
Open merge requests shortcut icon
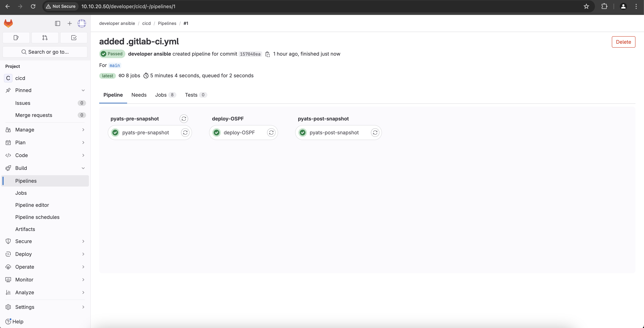(45, 38)
